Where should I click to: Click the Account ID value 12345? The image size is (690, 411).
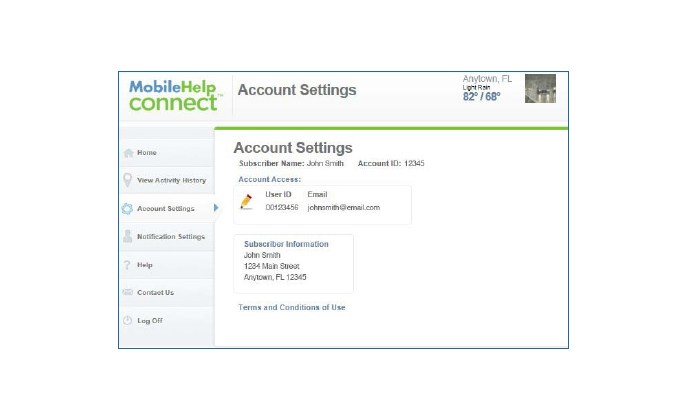(414, 163)
